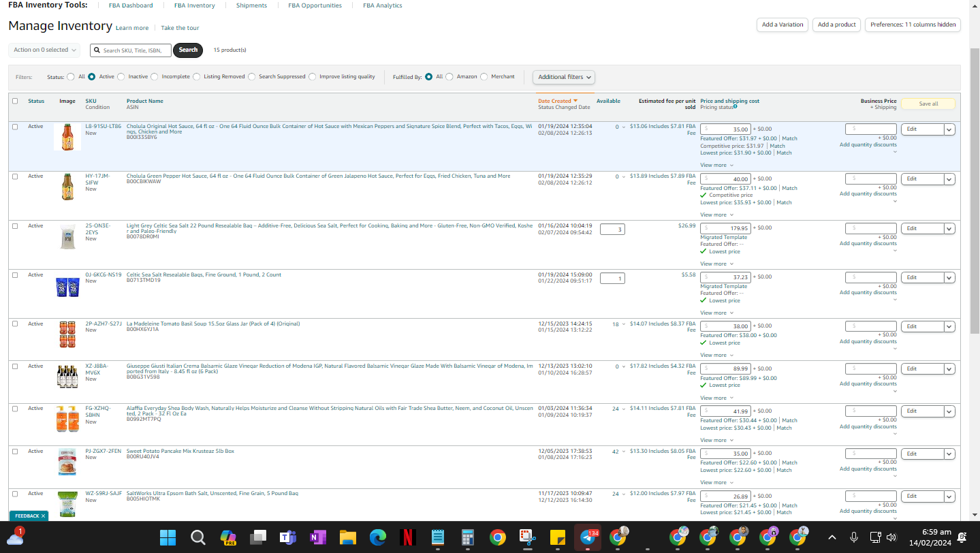The image size is (980, 553).
Task: Click the Date Created sort arrow
Action: [x=575, y=101]
